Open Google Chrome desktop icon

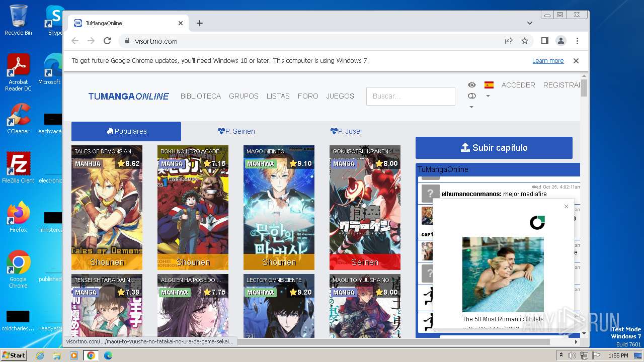18,270
